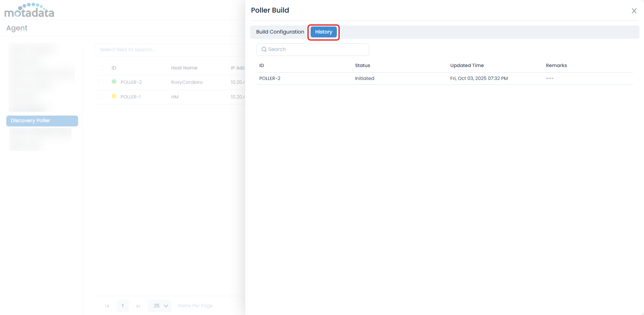Open Discovery Poller in the sidebar

coord(42,121)
